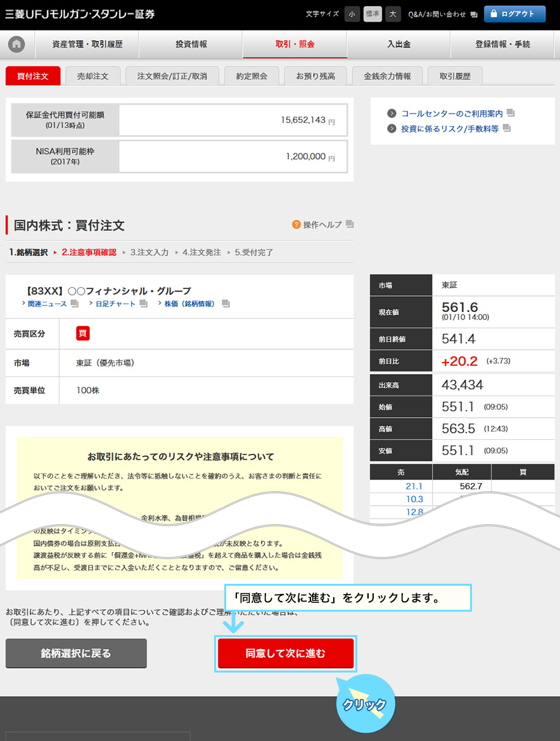
Task: Open 資産管理・取引履歴 menu
Action: [87, 44]
